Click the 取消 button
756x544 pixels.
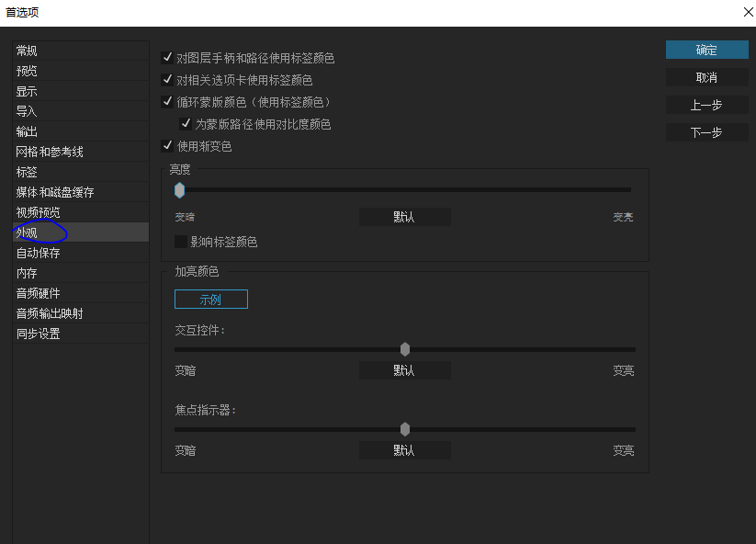[x=706, y=77]
